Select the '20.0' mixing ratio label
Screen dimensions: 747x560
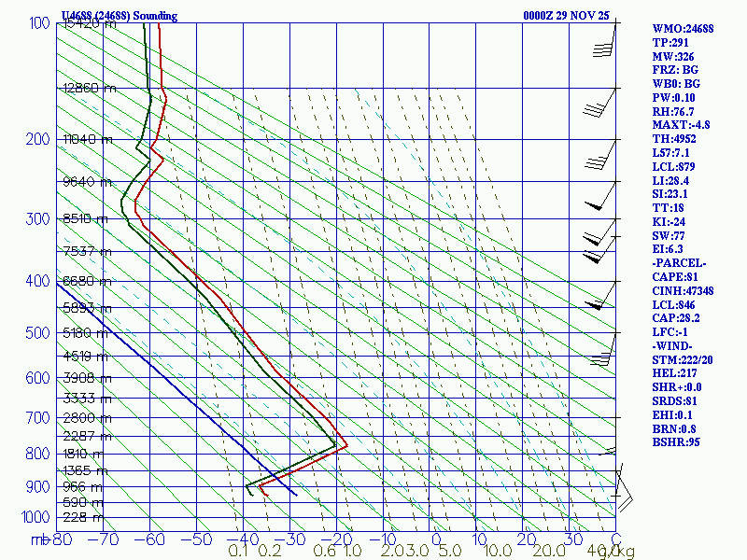pos(549,552)
